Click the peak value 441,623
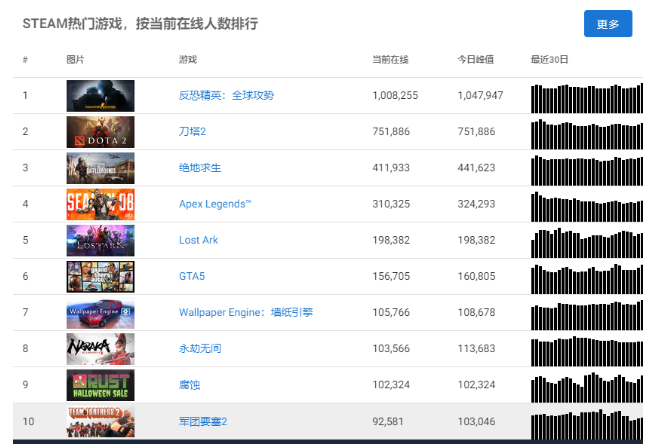This screenshot has width=660, height=446. pyautogui.click(x=476, y=168)
